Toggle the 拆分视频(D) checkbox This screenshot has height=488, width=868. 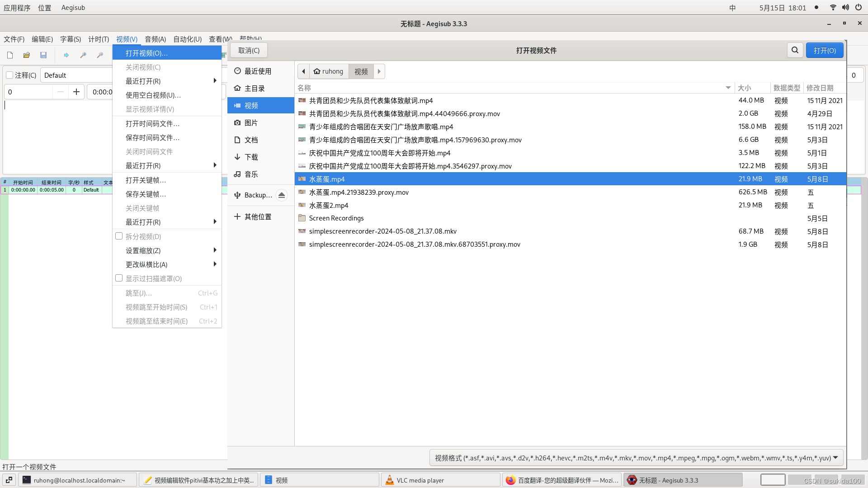coord(119,236)
